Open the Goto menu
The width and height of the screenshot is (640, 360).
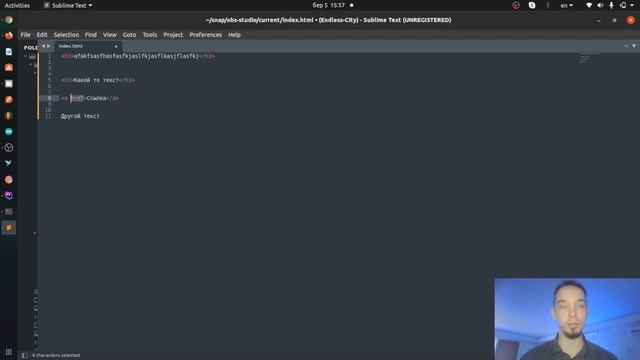pyautogui.click(x=129, y=35)
